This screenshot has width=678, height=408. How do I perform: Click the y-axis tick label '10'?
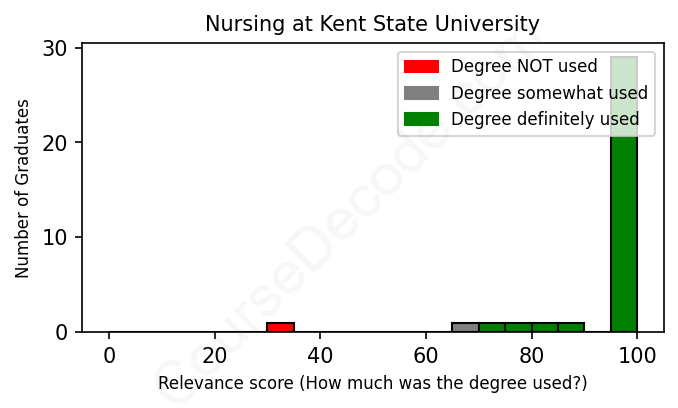(56, 238)
